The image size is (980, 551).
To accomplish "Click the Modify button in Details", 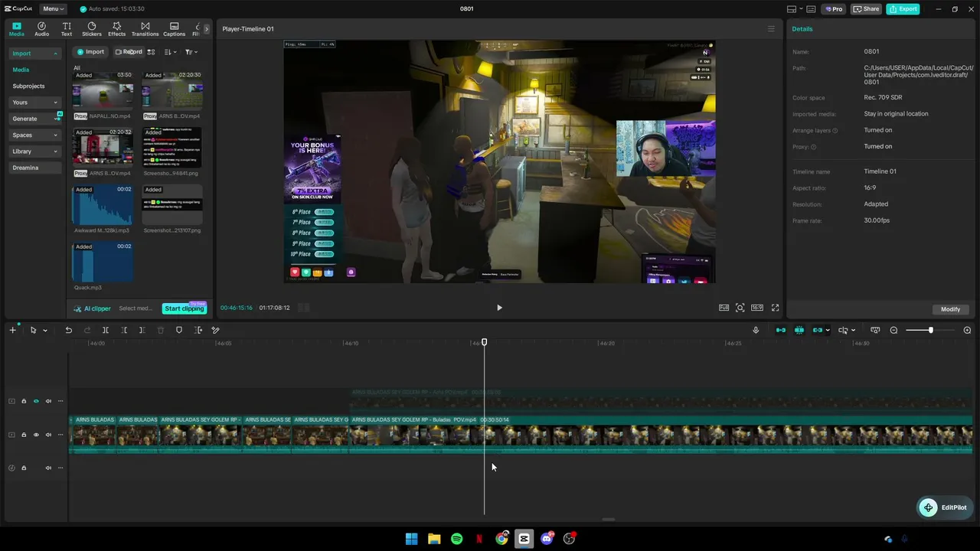I will tap(950, 309).
